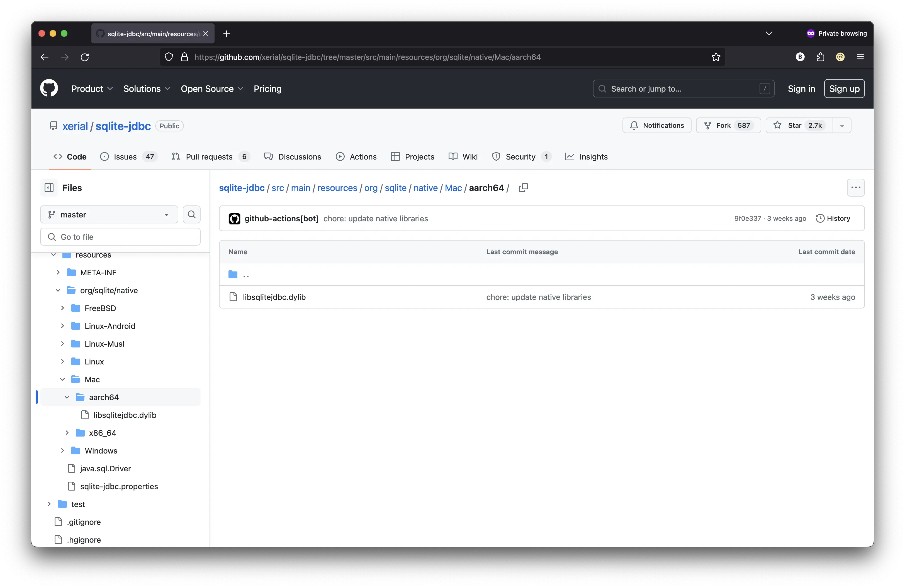Viewport: 905px width, 588px height.
Task: Switch to the Discussions tab
Action: coord(292,156)
